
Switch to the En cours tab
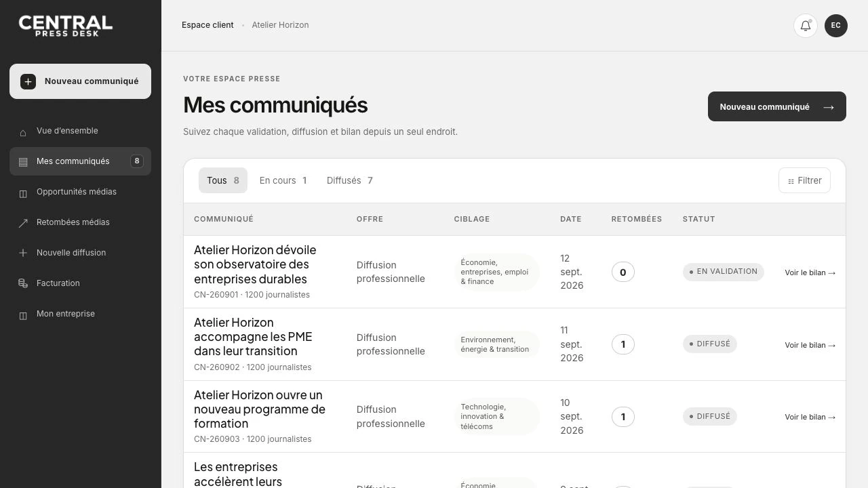pyautogui.click(x=283, y=180)
